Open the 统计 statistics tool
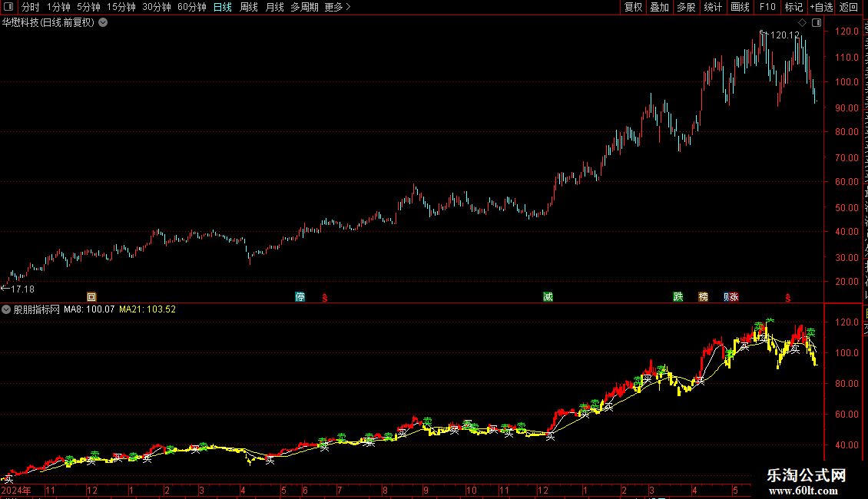Image resolution: width=868 pixels, height=499 pixels. click(x=712, y=7)
